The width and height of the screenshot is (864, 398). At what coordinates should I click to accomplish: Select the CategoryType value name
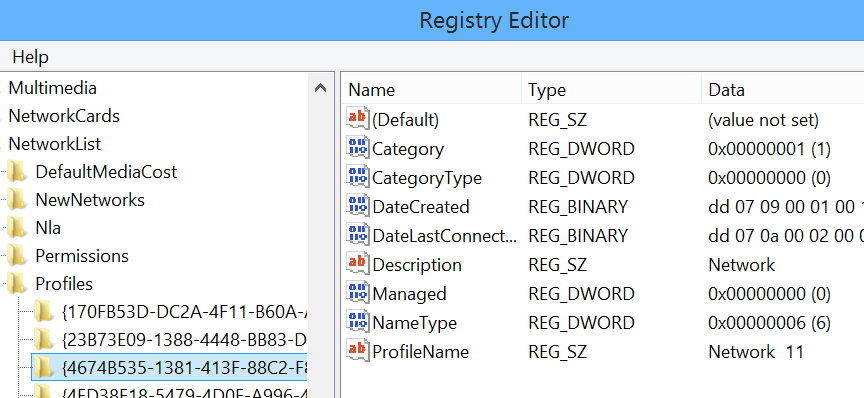[x=427, y=178]
